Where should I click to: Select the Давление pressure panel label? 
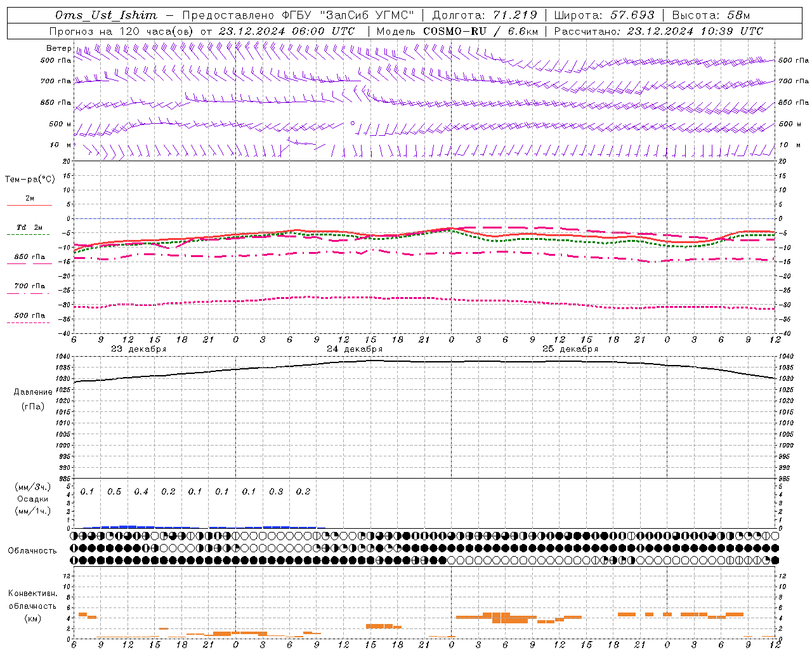click(33, 392)
